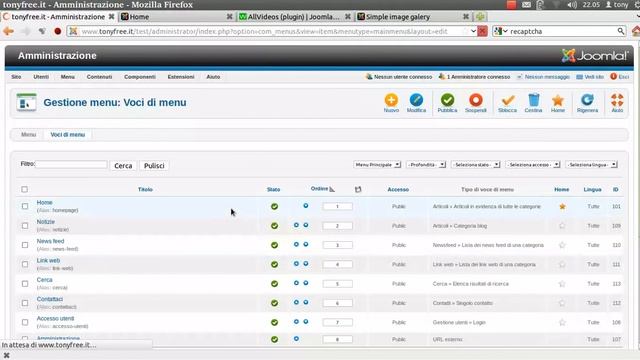Image resolution: width=640 pixels, height=360 pixels.
Task: Click the Vedi sito link
Action: [x=590, y=77]
